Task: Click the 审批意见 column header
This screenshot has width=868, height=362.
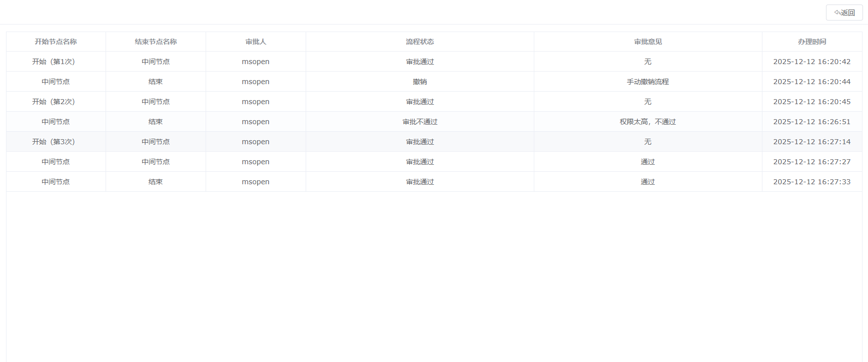Action: point(648,42)
